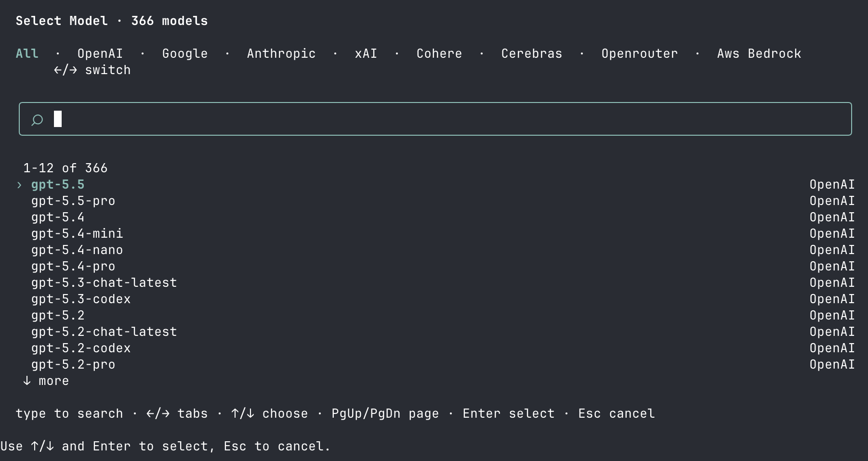The width and height of the screenshot is (868, 461).
Task: Choose the gpt-5.2 model row
Action: point(435,315)
